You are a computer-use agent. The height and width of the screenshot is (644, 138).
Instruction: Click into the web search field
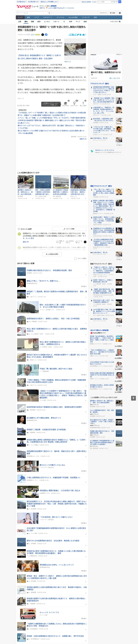pyautogui.click(x=104, y=2)
